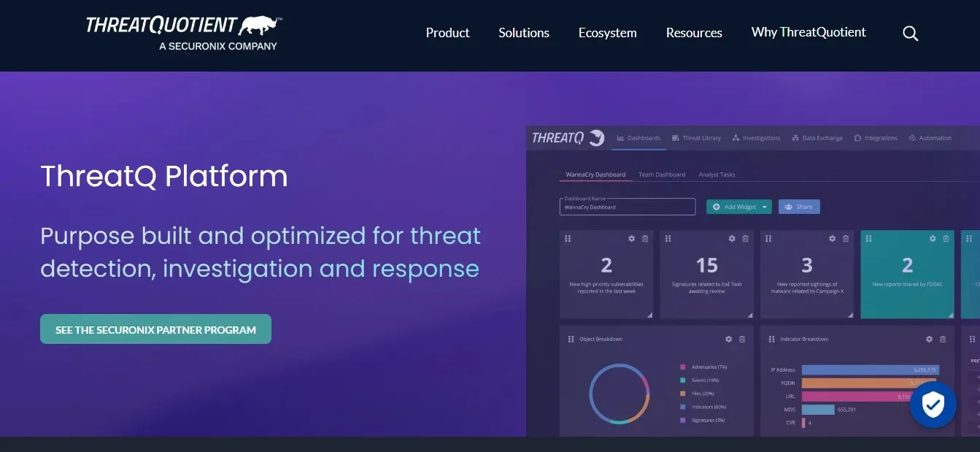Click the Signatures (3%) legend swatch
The image size is (980, 452).
click(x=683, y=421)
